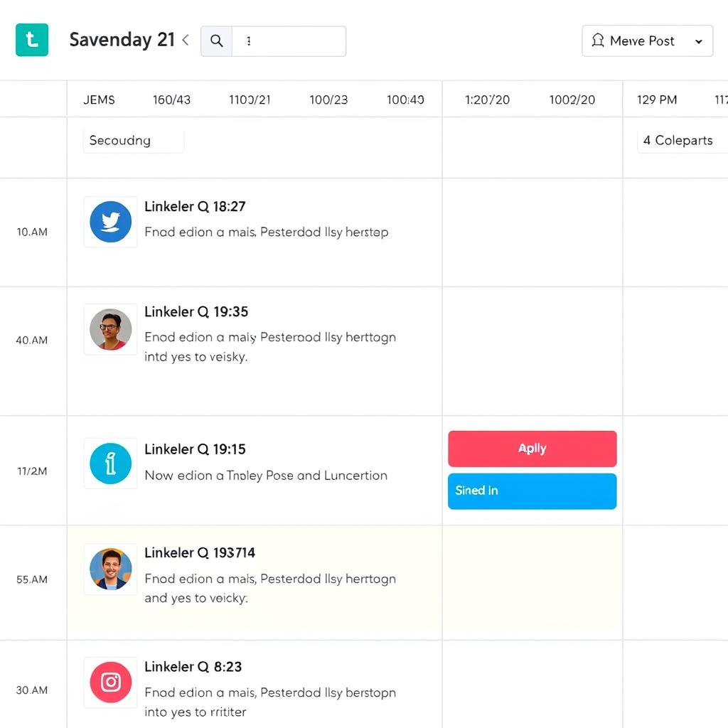This screenshot has width=728, height=728.
Task: Open the Twitter bird post icon
Action: coord(111,222)
